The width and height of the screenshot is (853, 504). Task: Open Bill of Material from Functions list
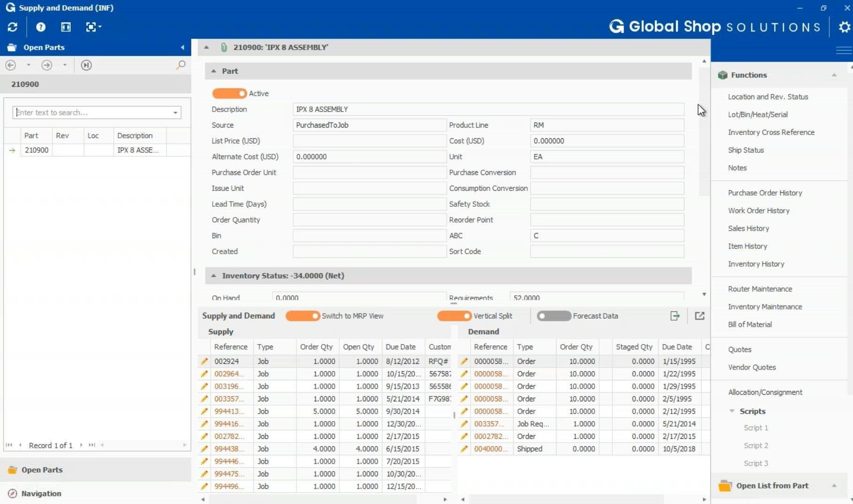749,324
